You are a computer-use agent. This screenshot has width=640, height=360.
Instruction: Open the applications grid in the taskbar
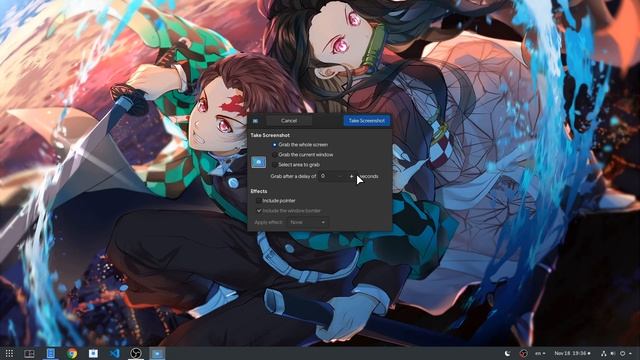pos(9,353)
